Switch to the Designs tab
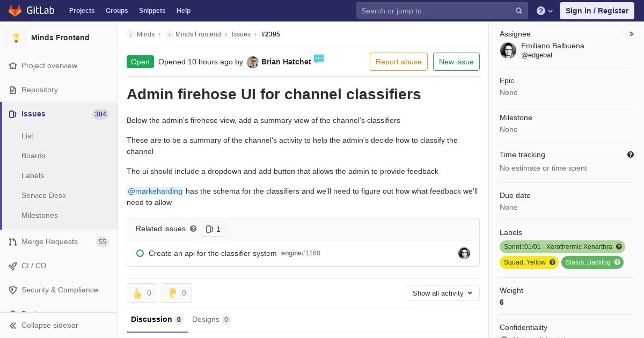 (x=211, y=319)
